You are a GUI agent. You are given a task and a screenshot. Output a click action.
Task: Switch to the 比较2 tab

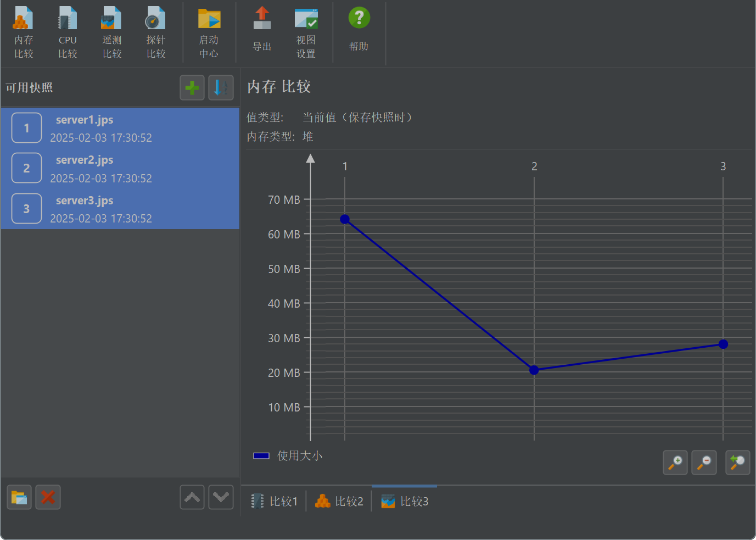[x=339, y=501]
